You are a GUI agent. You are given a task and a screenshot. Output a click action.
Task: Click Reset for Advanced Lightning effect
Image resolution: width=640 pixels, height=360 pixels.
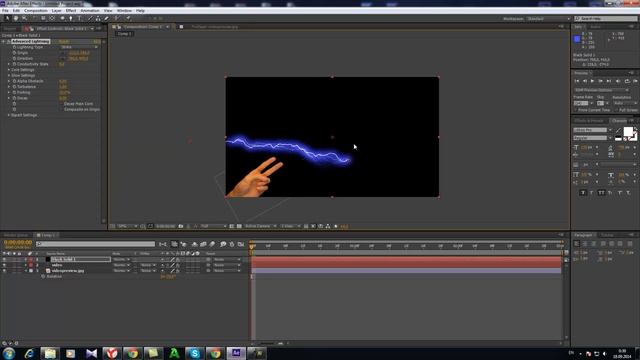pos(64,42)
